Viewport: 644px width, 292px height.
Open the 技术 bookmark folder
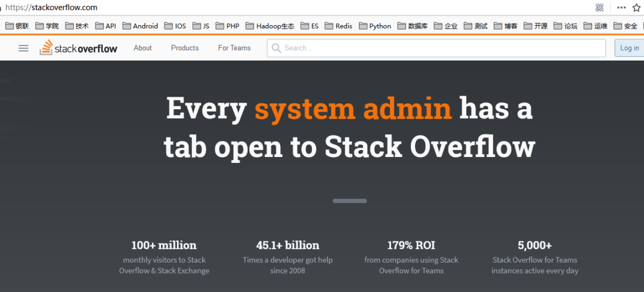(x=77, y=26)
